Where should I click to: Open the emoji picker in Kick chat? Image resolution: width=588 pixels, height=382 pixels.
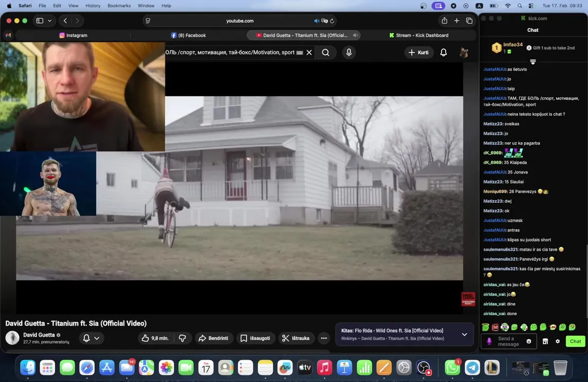(x=529, y=341)
